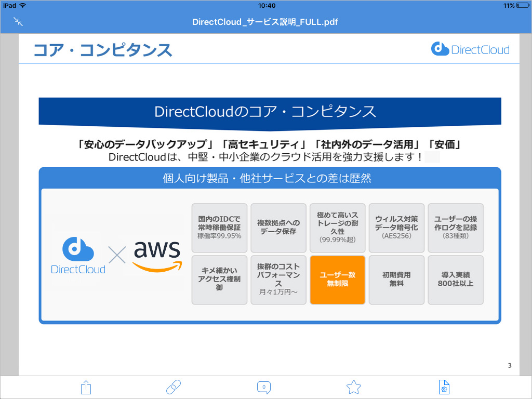The image size is (532, 399).
Task: Tap the star favorite icon
Action: [x=353, y=387]
